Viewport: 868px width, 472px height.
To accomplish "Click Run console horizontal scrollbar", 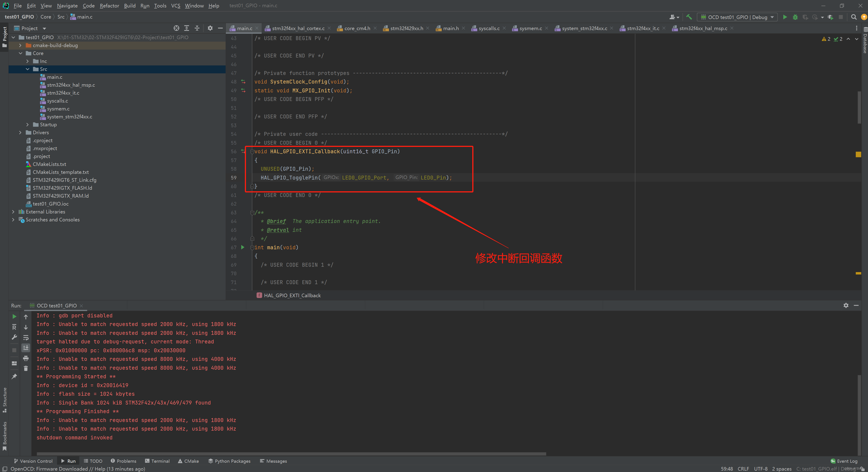I will [291, 454].
